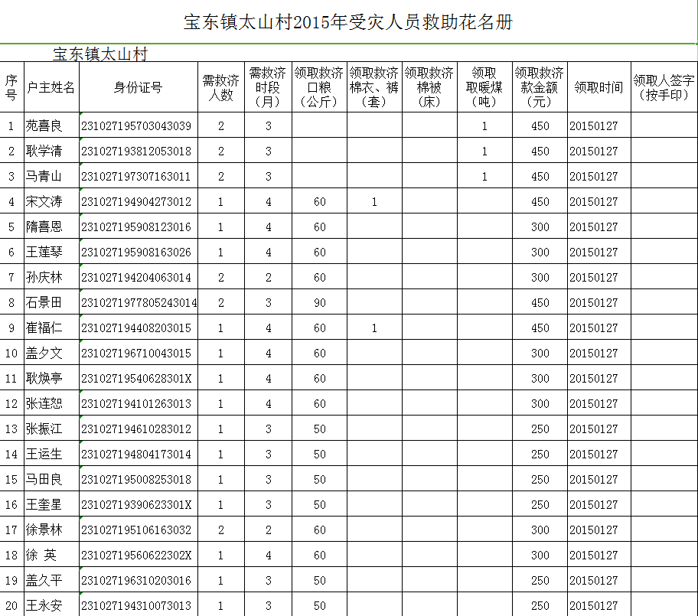The height and width of the screenshot is (616, 698).
Task: Click the name cell 马田良
Action: pos(51,479)
